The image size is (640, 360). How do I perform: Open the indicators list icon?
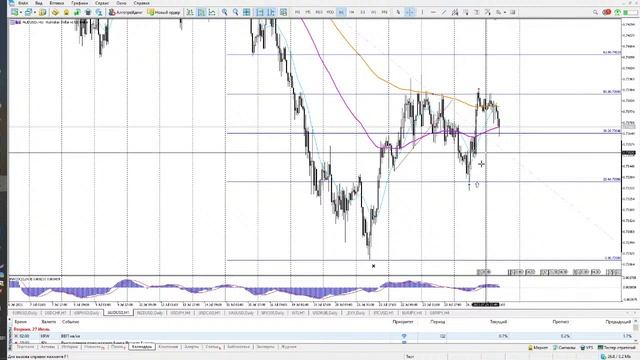[x=283, y=12]
